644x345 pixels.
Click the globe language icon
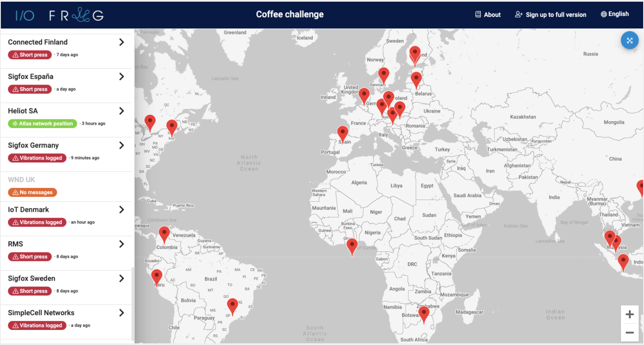pyautogui.click(x=604, y=14)
